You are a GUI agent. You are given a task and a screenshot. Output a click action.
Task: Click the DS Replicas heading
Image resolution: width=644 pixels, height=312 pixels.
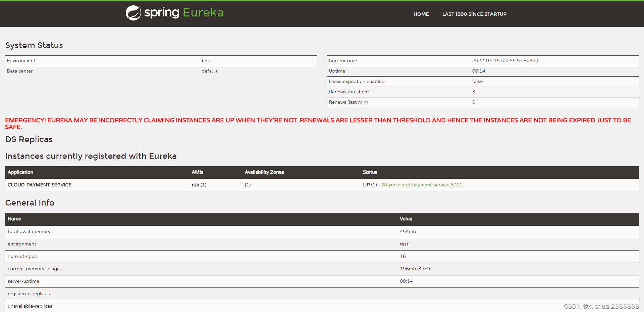coord(29,139)
